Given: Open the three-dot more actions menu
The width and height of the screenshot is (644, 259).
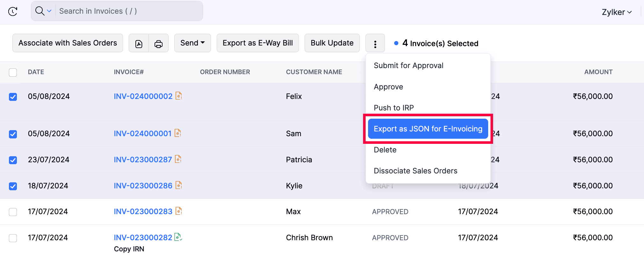Looking at the screenshot, I should (375, 43).
